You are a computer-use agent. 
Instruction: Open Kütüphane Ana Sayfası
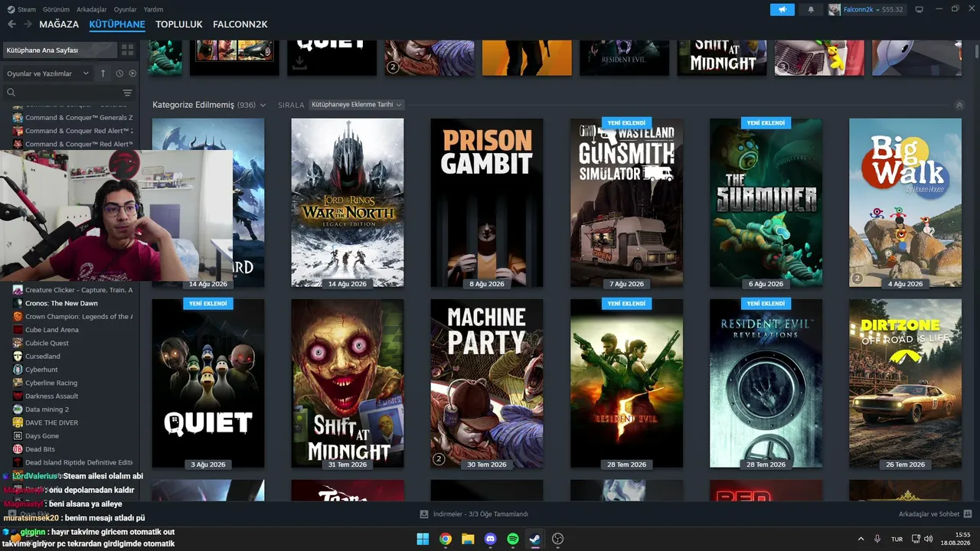(60, 50)
